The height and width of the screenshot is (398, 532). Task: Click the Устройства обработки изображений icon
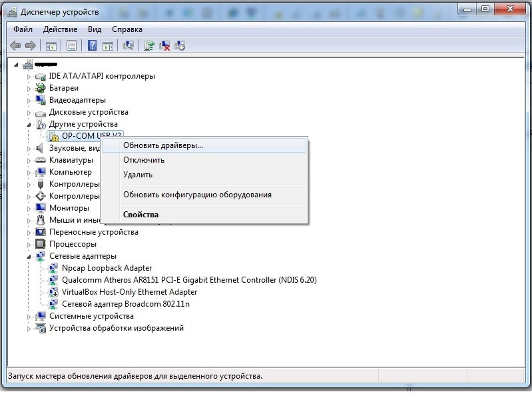tap(41, 328)
